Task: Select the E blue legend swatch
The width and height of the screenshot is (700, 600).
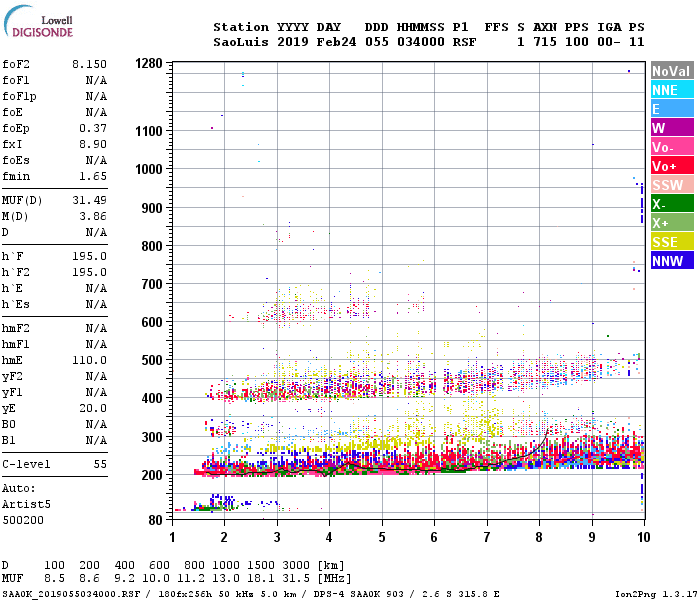Action: (x=672, y=109)
